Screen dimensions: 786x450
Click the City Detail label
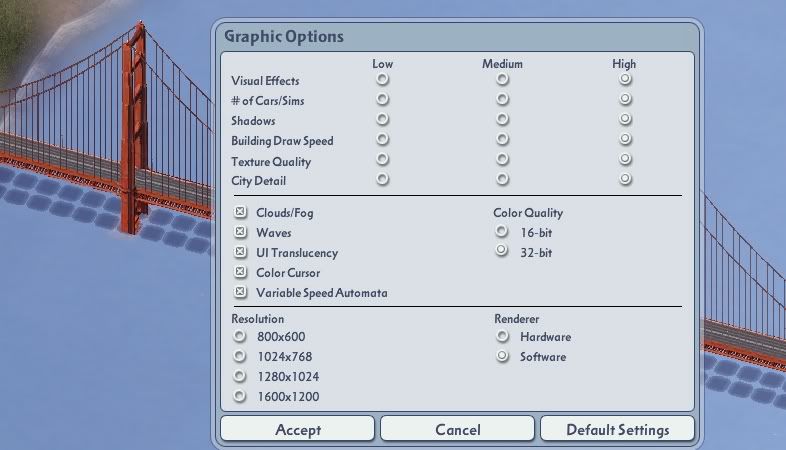258,181
